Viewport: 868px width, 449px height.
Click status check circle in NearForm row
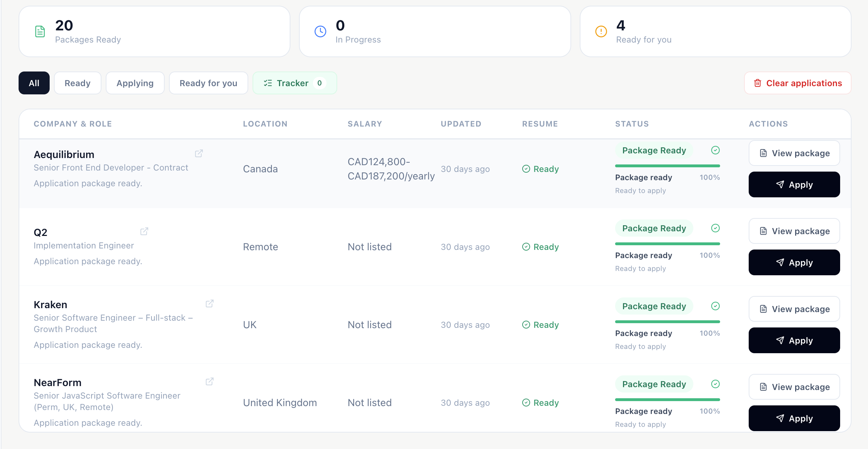715,384
